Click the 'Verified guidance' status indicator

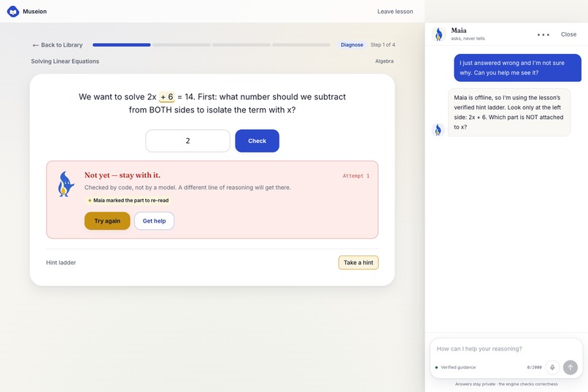(x=455, y=367)
